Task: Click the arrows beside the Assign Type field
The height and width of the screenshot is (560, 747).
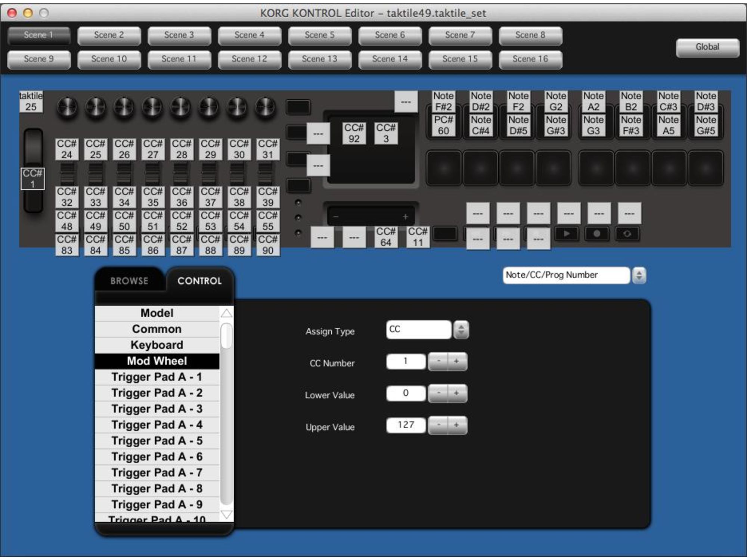Action: point(461,330)
